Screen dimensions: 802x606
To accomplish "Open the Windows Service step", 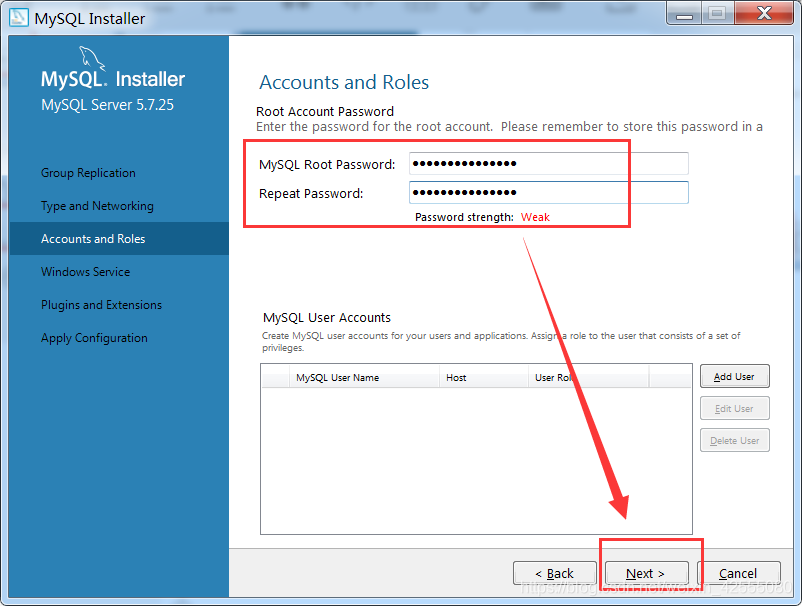I will click(85, 272).
